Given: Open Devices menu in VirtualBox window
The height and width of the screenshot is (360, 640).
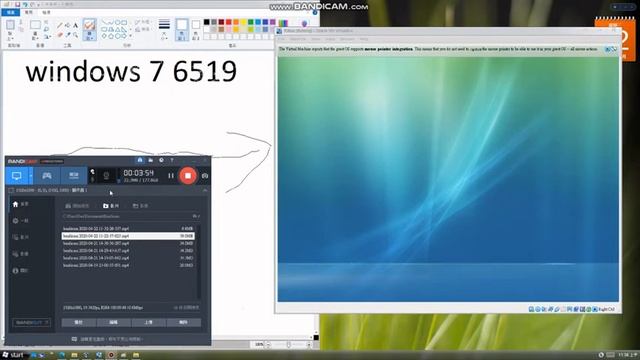Looking at the screenshot, I should 347,39.
